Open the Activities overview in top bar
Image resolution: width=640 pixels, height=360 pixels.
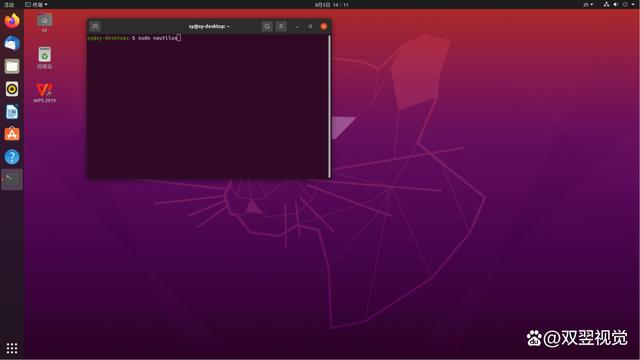click(9, 4)
